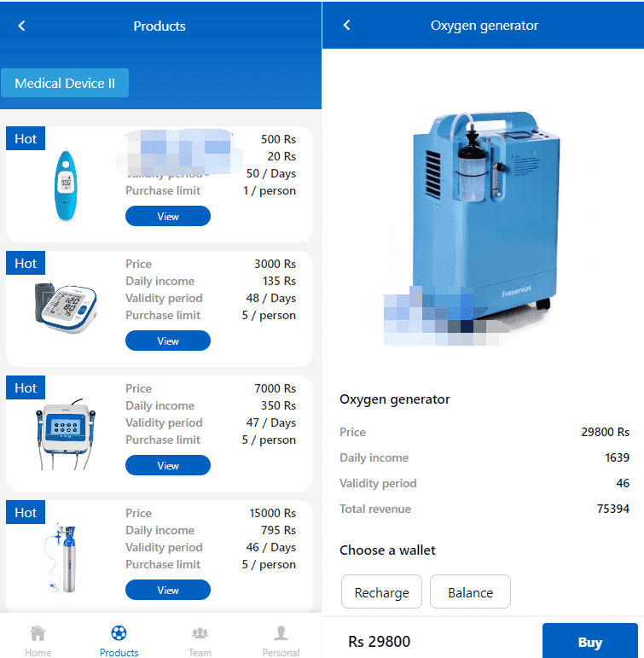Click the blood pressure monitor image
The width and height of the screenshot is (644, 658).
[66, 306]
